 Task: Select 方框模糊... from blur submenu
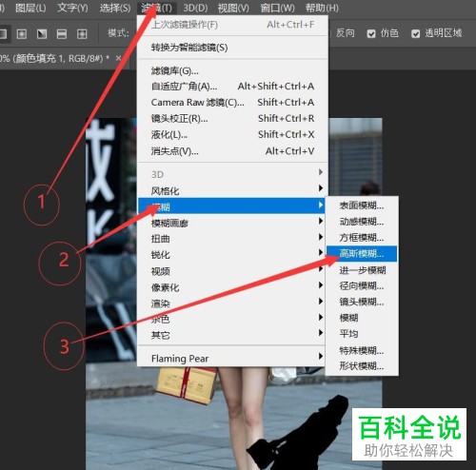(x=362, y=238)
